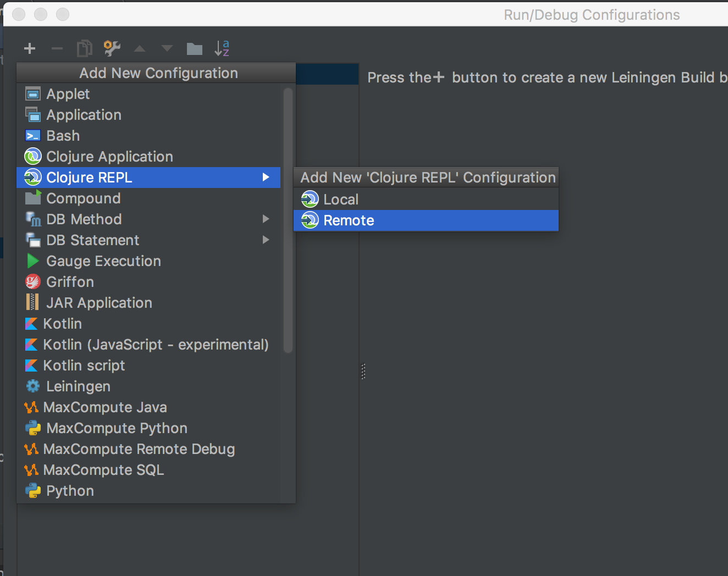Select Applet configuration type
This screenshot has width=728, height=576.
148,94
